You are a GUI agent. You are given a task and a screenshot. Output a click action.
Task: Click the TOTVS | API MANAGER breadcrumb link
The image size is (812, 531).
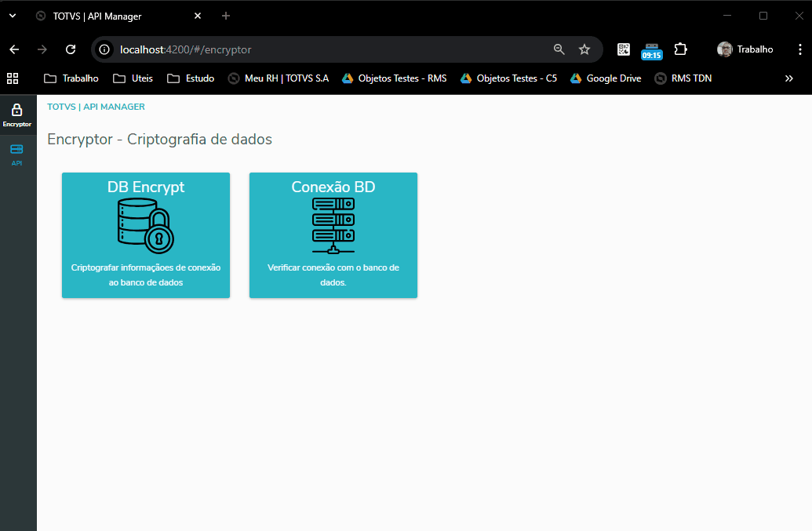click(x=96, y=107)
